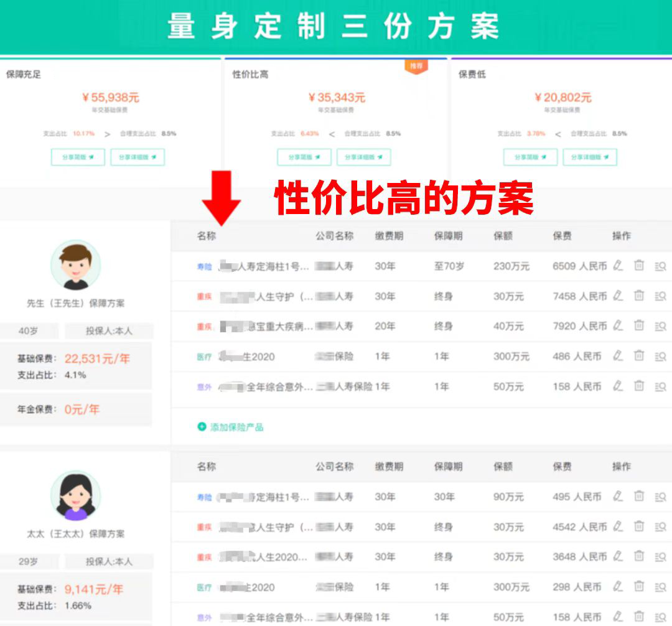Click the plus icon beside 添加保险产品
Screen dimensions: 672x626
[x=202, y=427]
